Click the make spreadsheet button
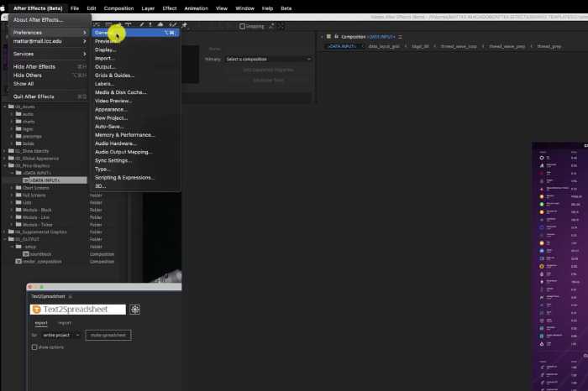The height and width of the screenshot is (391, 588). point(108,335)
